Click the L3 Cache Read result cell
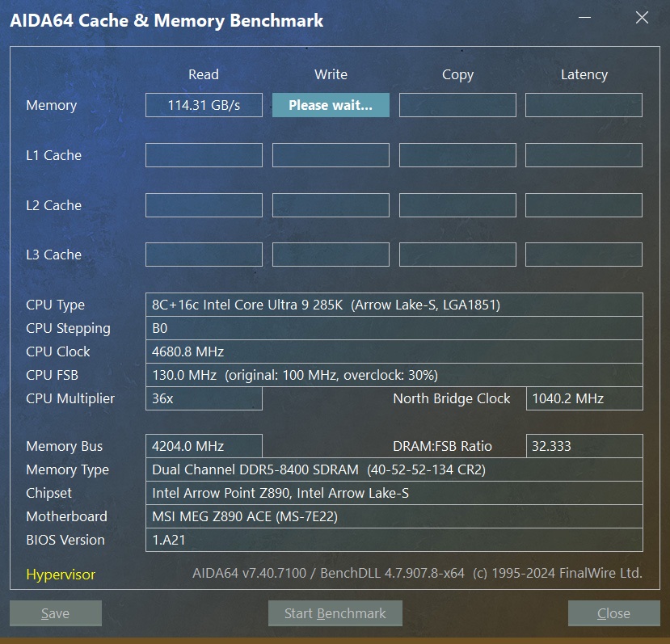This screenshot has width=670, height=644. point(204,255)
